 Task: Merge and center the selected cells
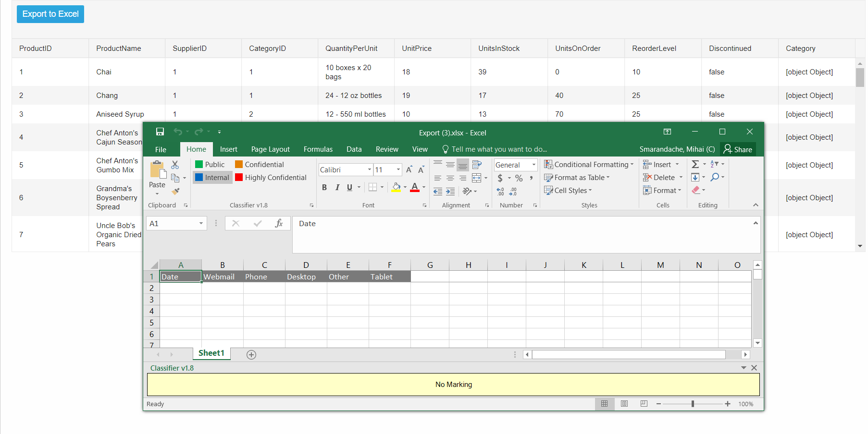coord(476,178)
